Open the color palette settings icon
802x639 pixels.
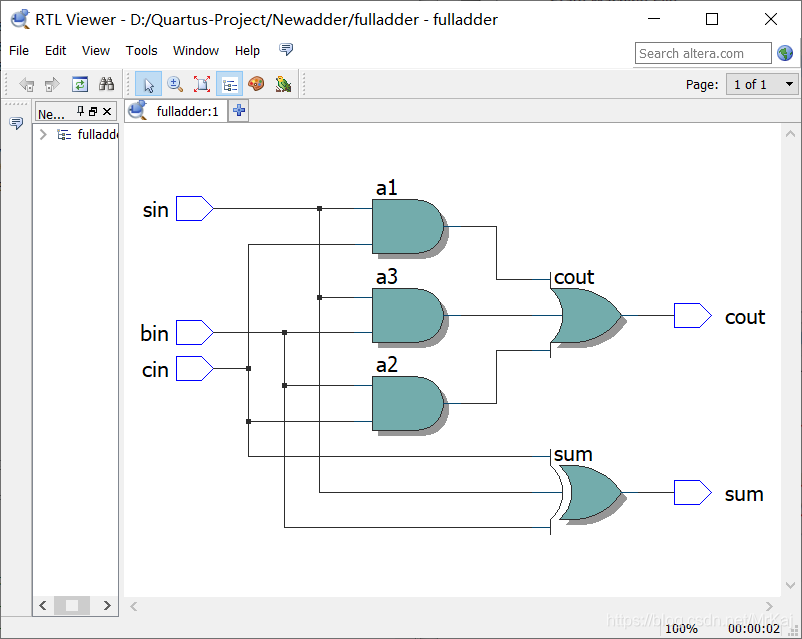point(256,83)
